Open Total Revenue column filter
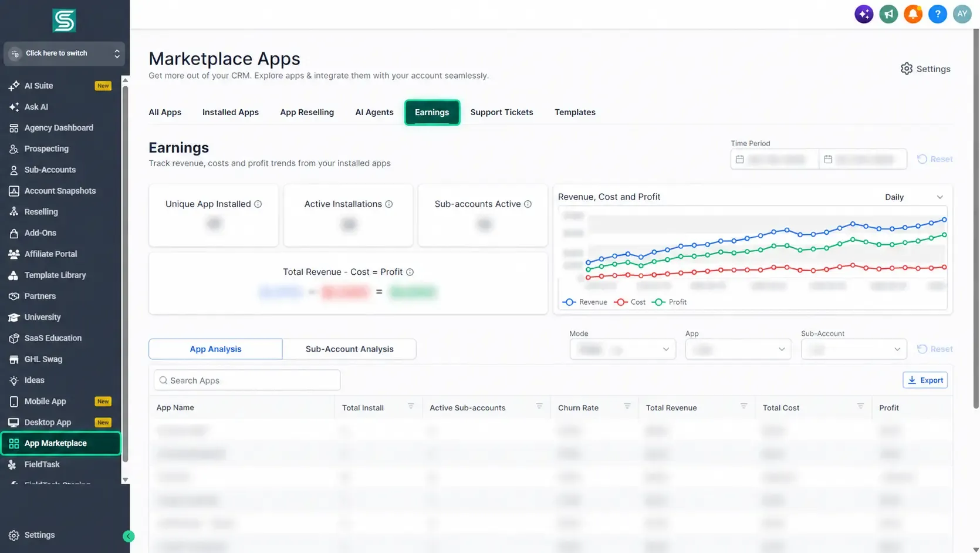 (x=744, y=406)
